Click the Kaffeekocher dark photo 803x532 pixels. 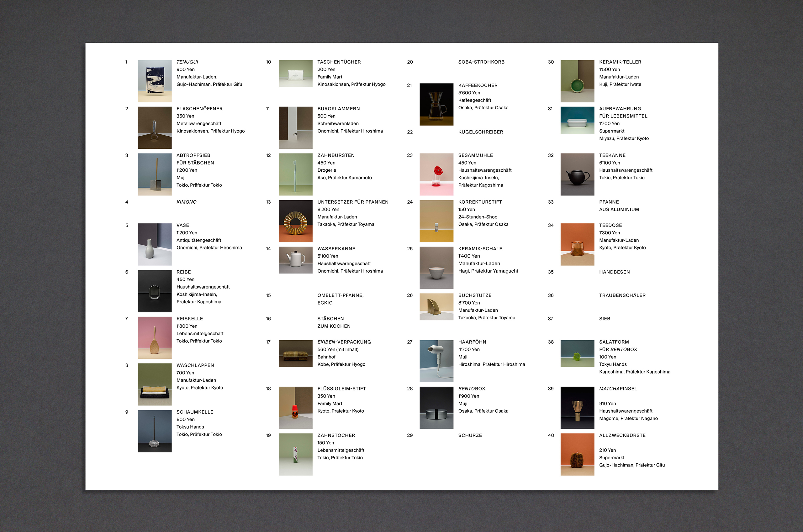(436, 104)
